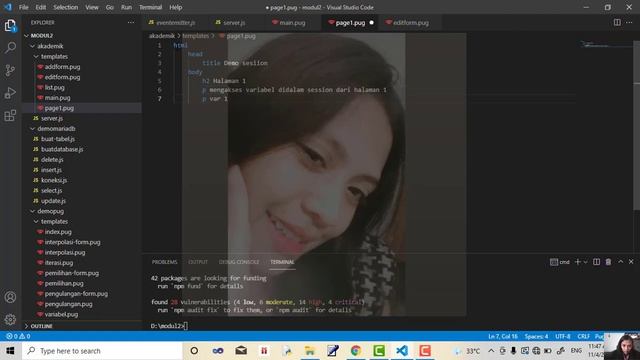This screenshot has height=360, width=640.
Task: Select the cmd terminal label
Action: click(560, 262)
